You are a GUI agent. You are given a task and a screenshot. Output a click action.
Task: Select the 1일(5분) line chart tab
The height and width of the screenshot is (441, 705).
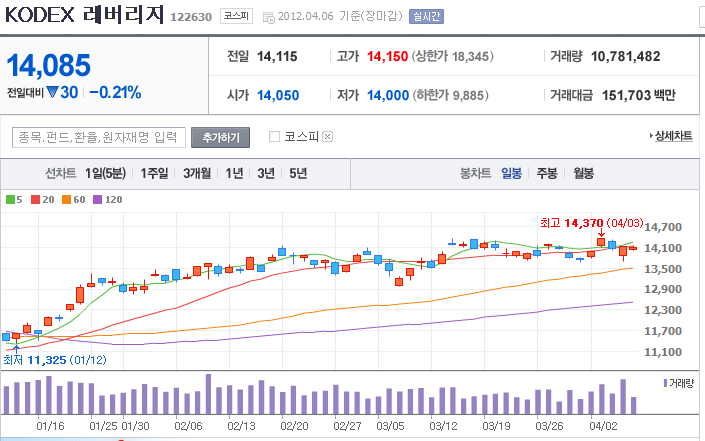[105, 173]
